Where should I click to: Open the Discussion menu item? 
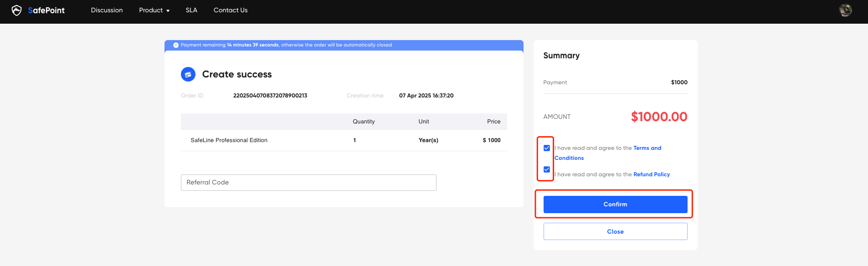point(107,10)
